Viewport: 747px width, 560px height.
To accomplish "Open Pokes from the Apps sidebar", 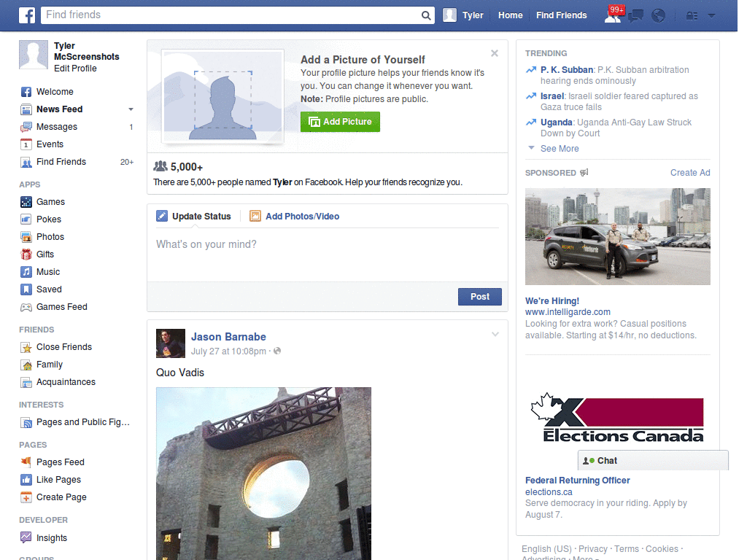I will (47, 219).
